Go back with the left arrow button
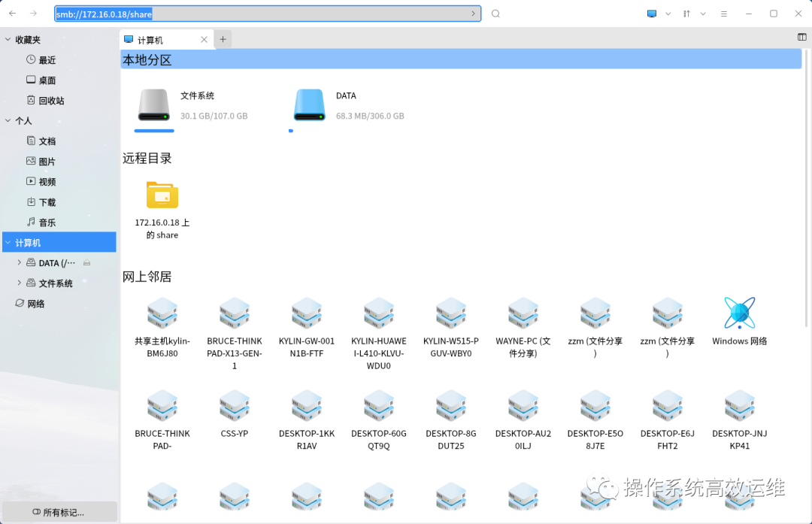Screen dimensions: 812x524 (13, 14)
